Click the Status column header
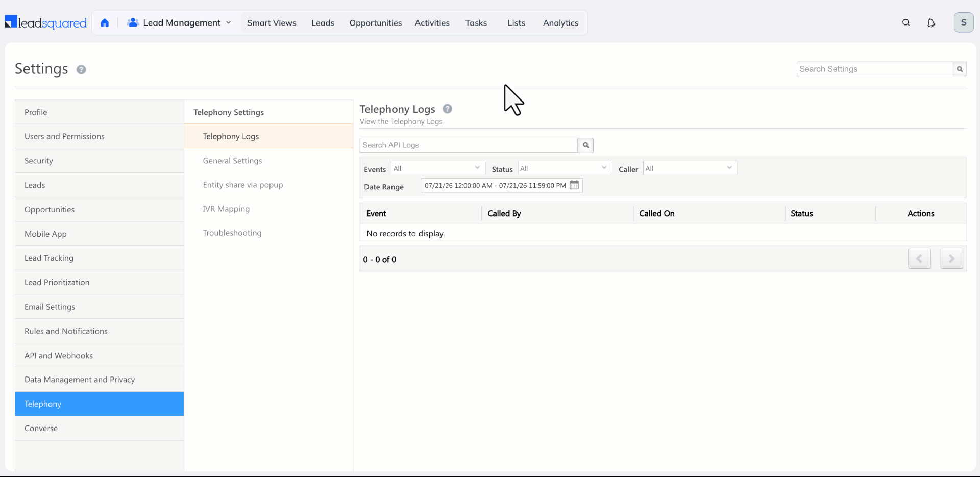 [801, 214]
